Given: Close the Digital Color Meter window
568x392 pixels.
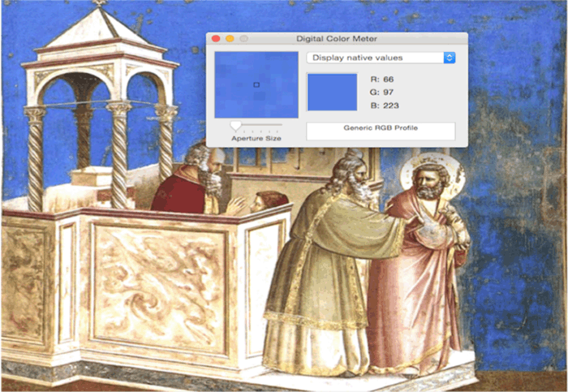Looking at the screenshot, I should pos(216,39).
